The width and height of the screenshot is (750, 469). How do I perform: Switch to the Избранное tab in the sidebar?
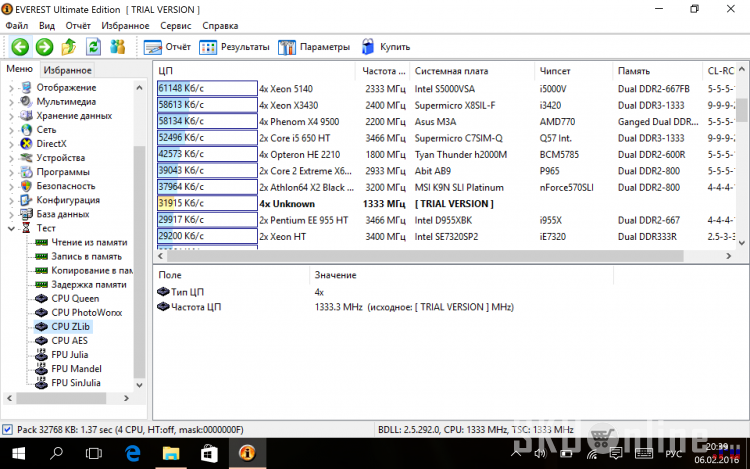67,70
